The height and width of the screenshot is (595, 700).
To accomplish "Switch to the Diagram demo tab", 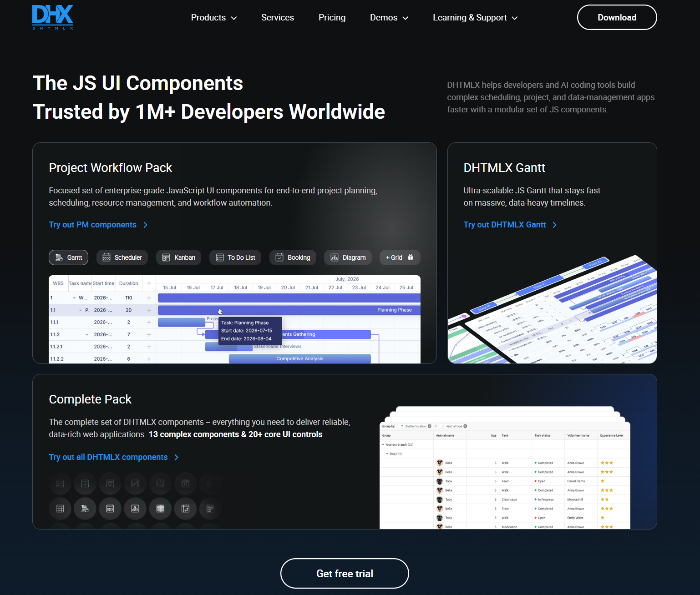I will (x=348, y=257).
